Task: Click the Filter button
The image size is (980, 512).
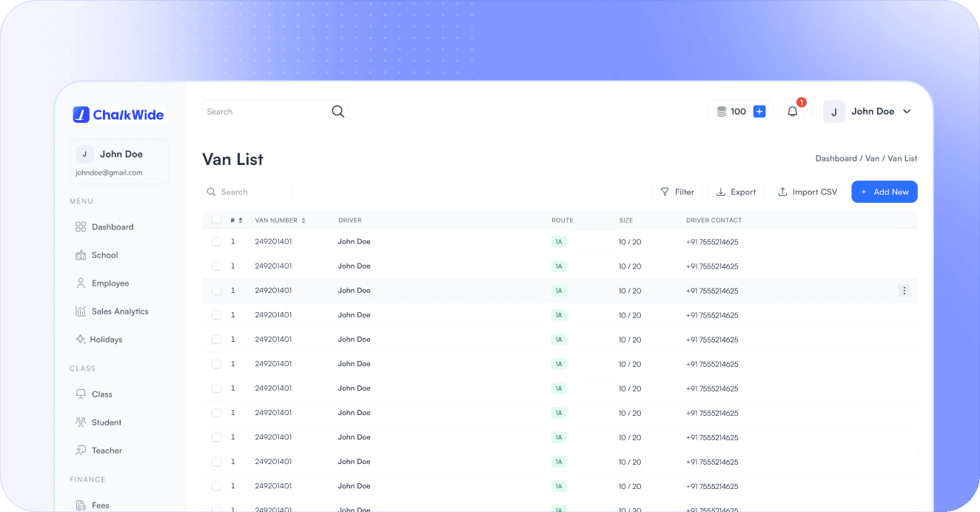Action: (x=677, y=192)
